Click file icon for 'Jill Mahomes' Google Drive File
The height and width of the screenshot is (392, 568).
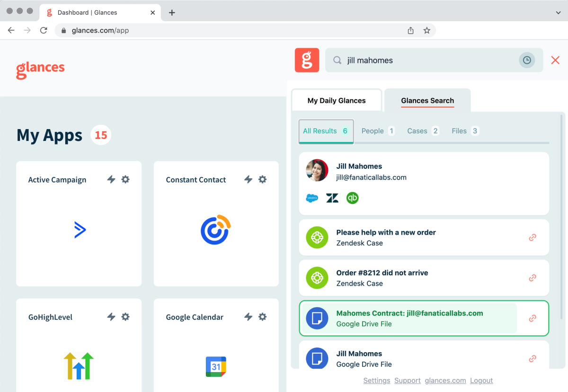tap(317, 358)
